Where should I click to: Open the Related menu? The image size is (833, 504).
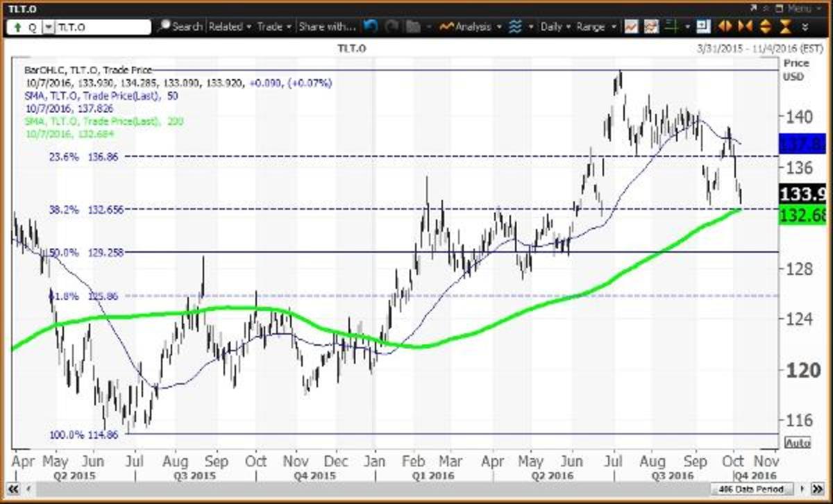pyautogui.click(x=229, y=26)
